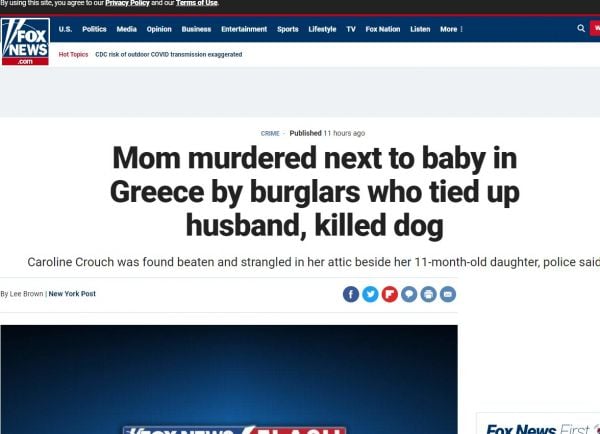
Task: Select Fox Nation in navigation
Action: [x=383, y=29]
